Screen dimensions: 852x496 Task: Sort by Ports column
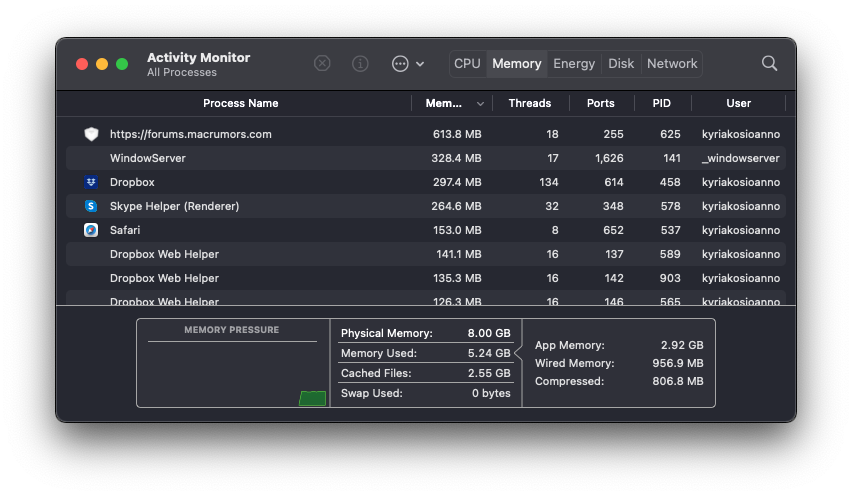600,103
